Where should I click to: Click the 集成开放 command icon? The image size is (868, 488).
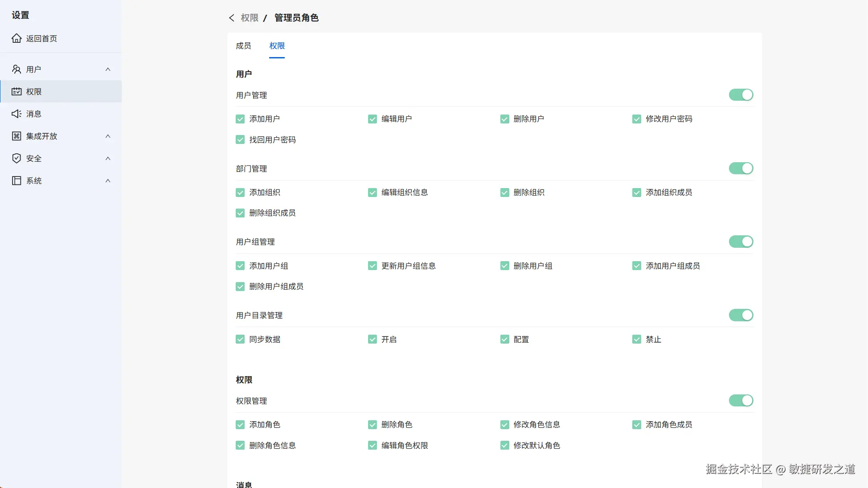16,136
